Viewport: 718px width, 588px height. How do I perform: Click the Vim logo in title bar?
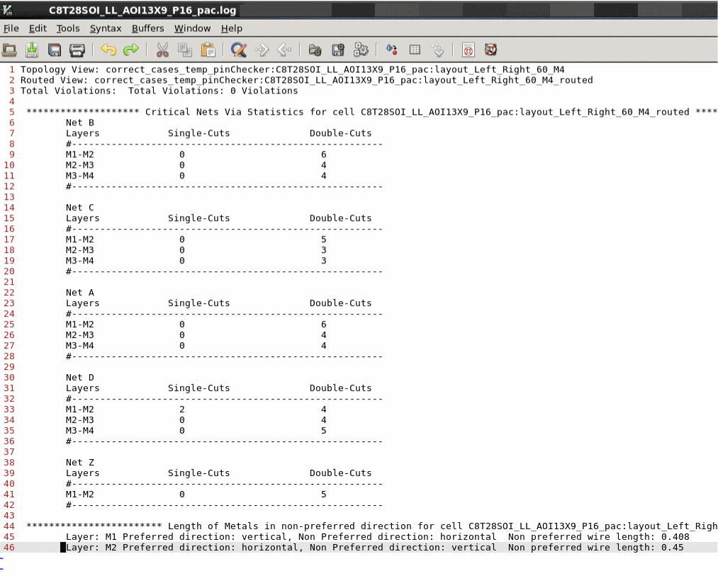(x=7, y=10)
